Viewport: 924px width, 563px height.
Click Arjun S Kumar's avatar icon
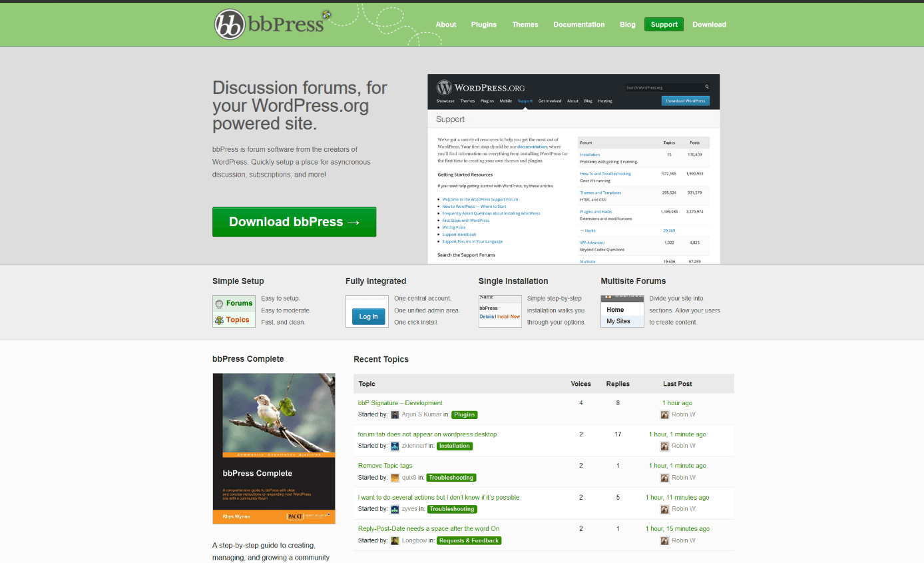[395, 414]
